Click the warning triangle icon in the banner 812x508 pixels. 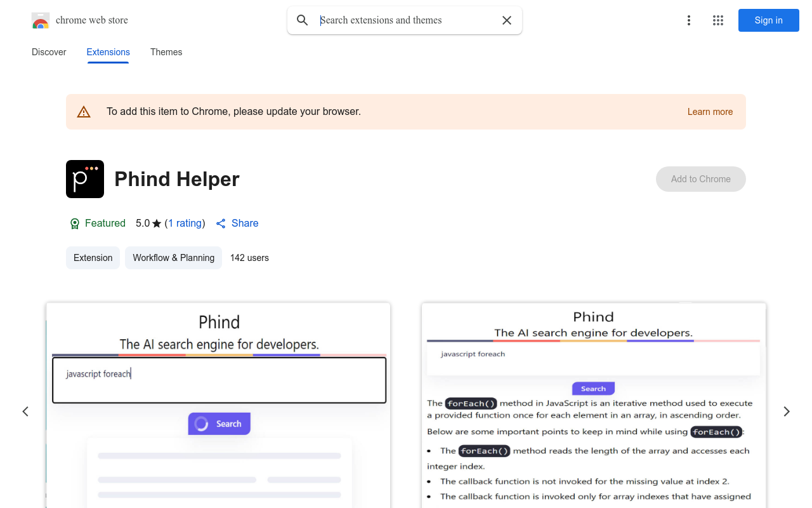pyautogui.click(x=84, y=112)
